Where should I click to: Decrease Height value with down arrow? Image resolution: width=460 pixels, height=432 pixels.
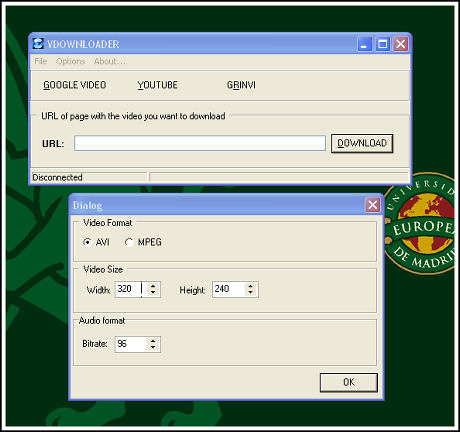251,293
